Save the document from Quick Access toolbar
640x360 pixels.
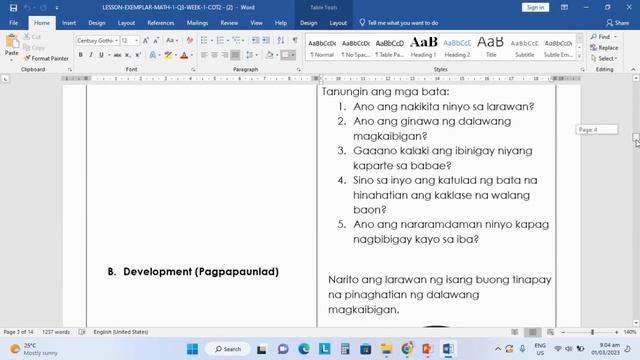pyautogui.click(x=13, y=7)
